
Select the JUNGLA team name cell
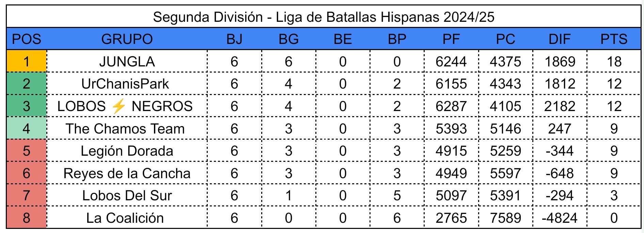pyautogui.click(x=127, y=61)
